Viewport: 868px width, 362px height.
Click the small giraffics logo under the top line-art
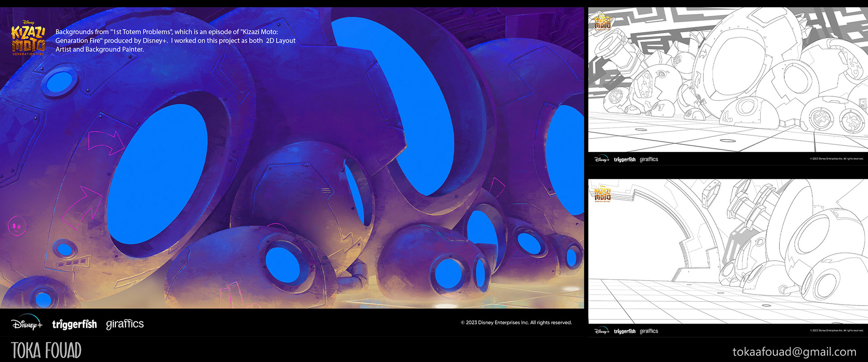tap(649, 159)
